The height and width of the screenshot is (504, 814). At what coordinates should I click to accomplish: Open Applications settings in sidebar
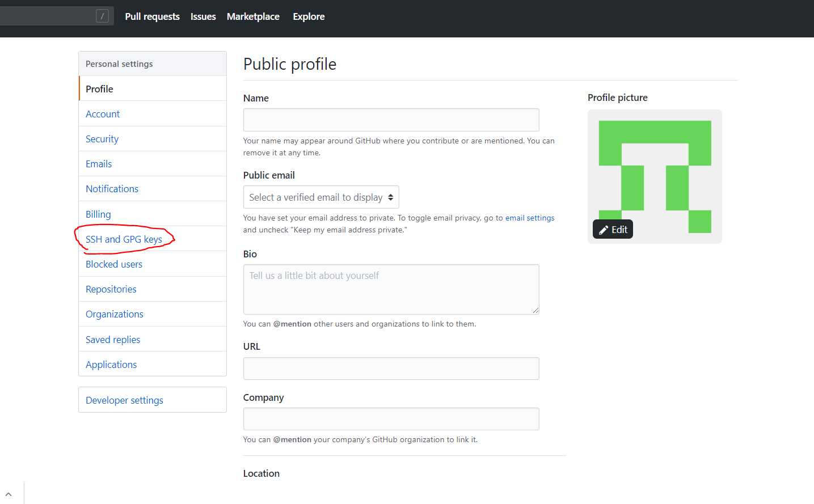153,364
